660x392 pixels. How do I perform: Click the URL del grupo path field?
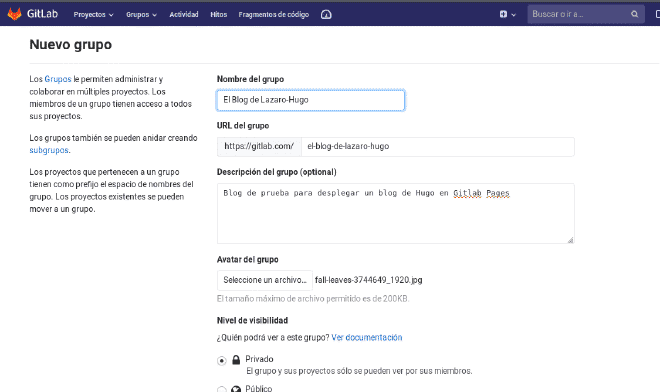tap(438, 147)
